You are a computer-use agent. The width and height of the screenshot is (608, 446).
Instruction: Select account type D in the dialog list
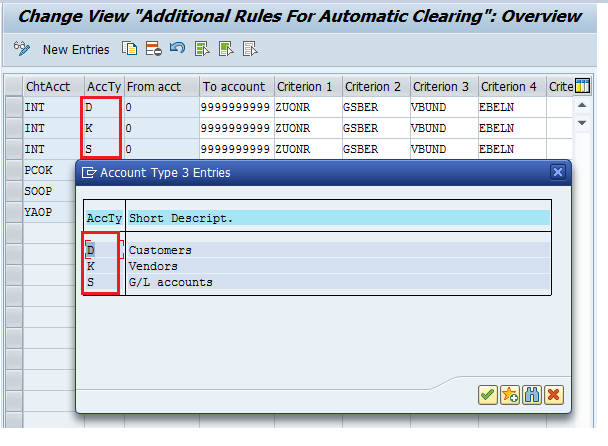point(90,250)
